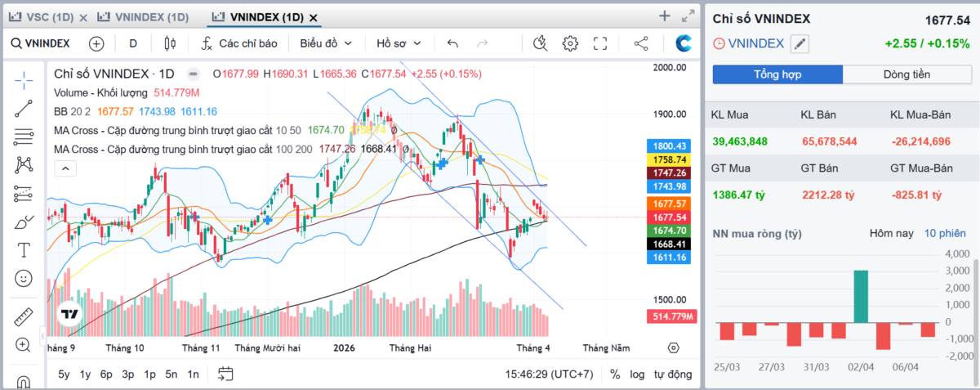The image size is (980, 390).
Task: Open the candlestick chart style picker
Action: tap(170, 43)
